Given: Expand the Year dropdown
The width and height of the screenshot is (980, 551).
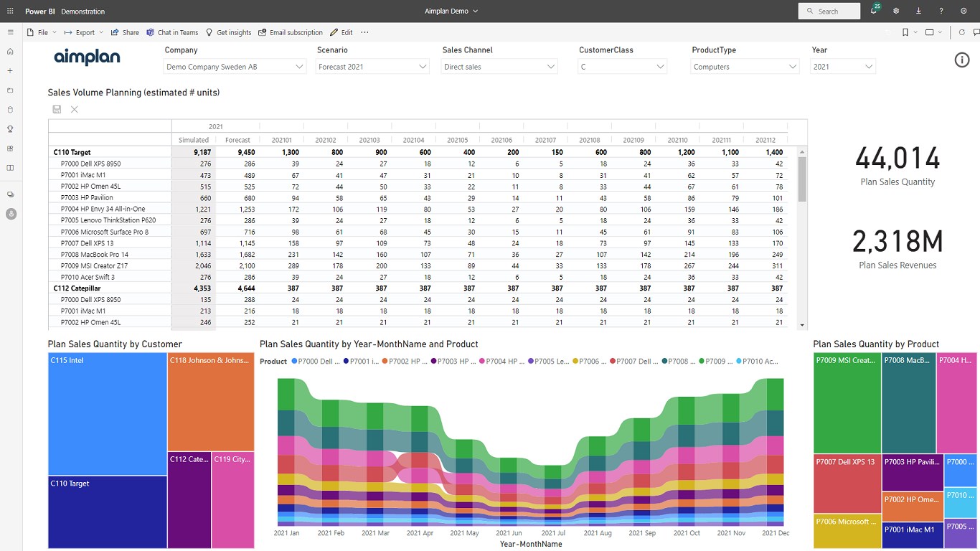Looking at the screenshot, I should [843, 67].
